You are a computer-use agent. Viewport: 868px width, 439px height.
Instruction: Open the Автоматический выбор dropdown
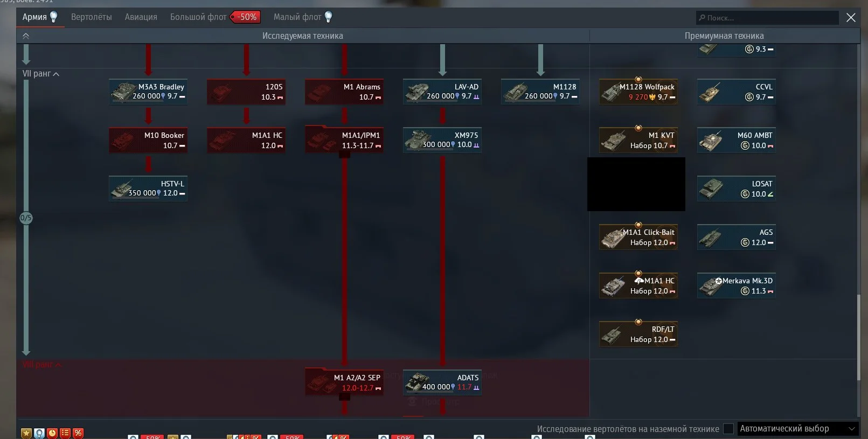(x=797, y=429)
